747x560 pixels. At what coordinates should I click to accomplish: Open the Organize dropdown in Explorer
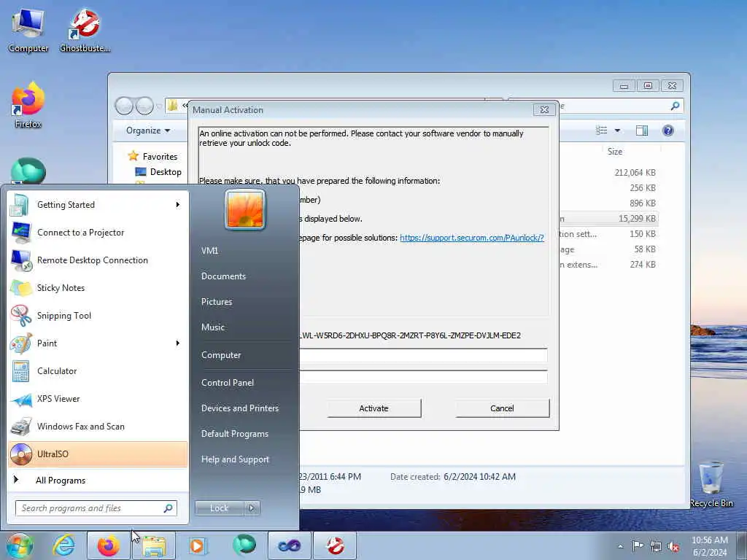point(147,131)
